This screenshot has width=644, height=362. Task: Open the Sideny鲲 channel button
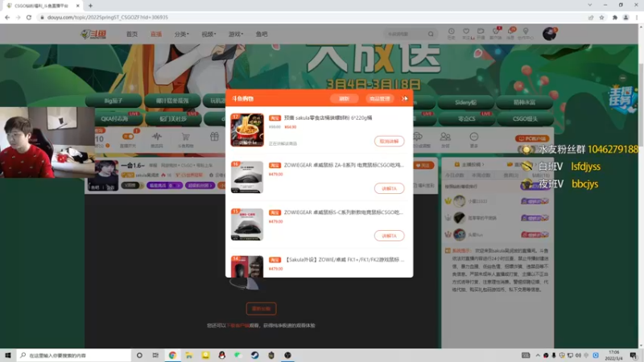tap(466, 103)
